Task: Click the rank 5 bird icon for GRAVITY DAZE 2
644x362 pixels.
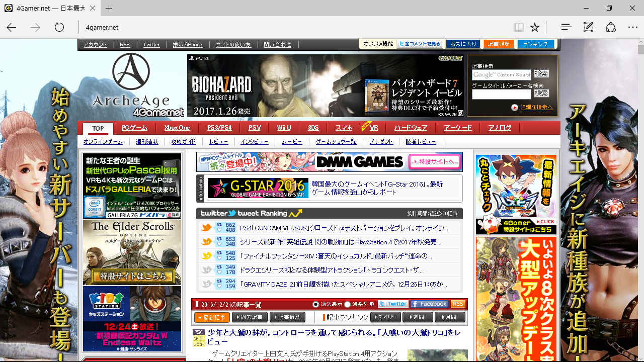Action: [x=206, y=284]
